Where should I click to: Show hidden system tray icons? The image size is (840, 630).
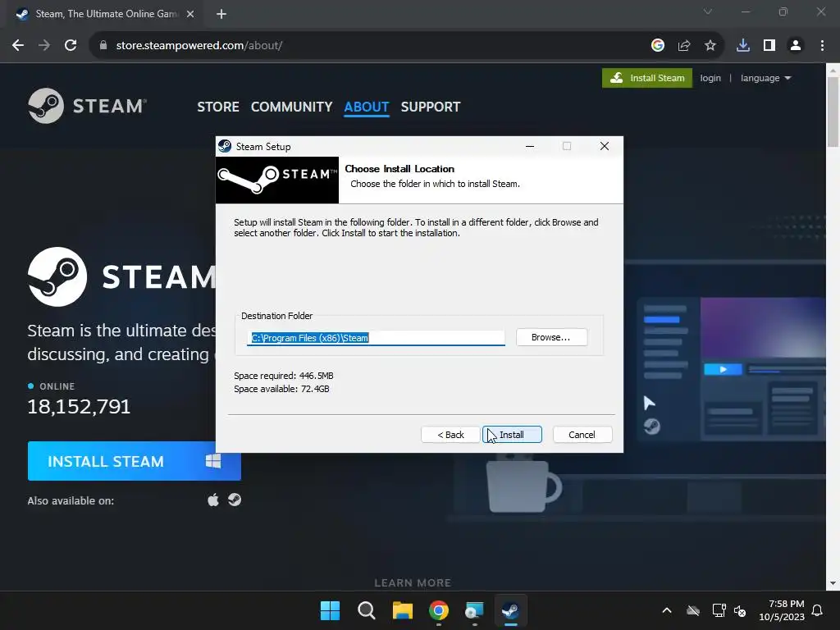tap(667, 610)
